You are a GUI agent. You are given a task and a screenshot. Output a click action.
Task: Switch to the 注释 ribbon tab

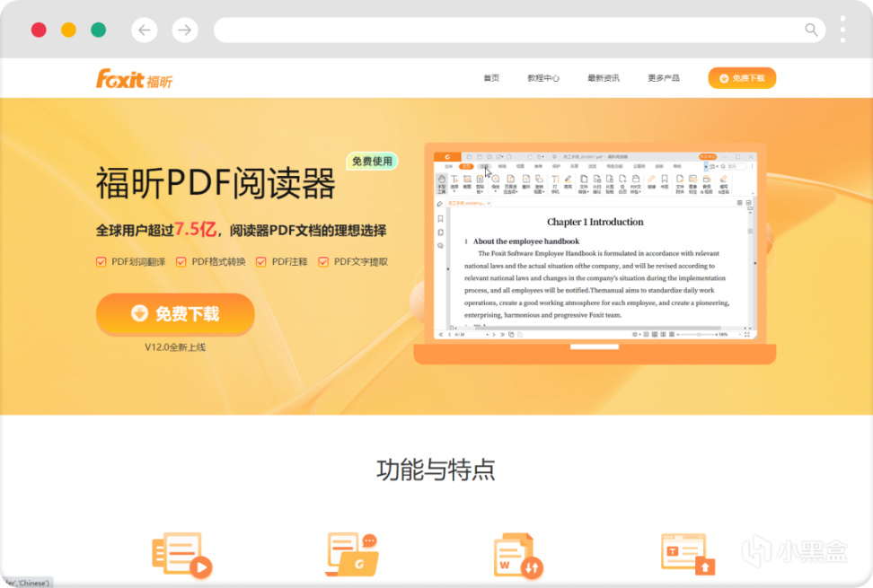pos(484,166)
